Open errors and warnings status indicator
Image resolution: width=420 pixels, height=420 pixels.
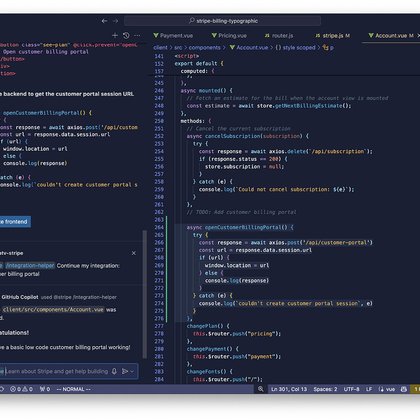click(21, 389)
